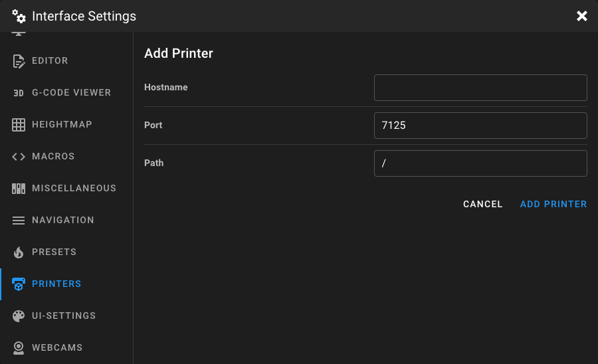Click into the Path input field
The width and height of the screenshot is (598, 364).
point(480,163)
